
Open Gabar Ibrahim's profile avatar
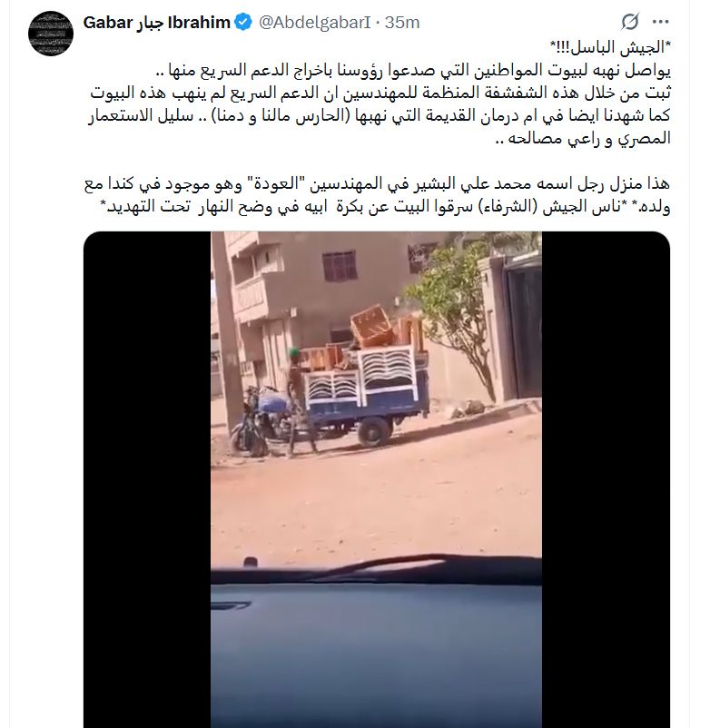click(51, 34)
